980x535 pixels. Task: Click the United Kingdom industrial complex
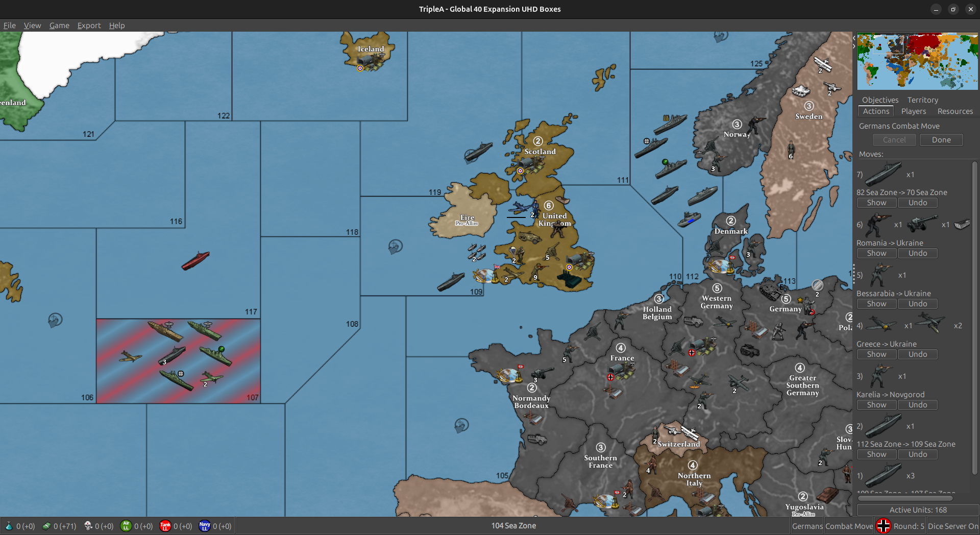click(x=570, y=278)
